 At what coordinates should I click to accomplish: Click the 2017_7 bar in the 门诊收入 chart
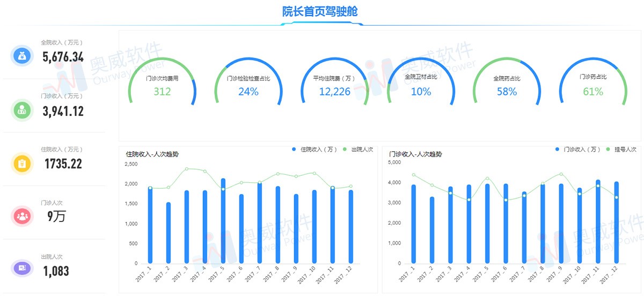(524, 228)
